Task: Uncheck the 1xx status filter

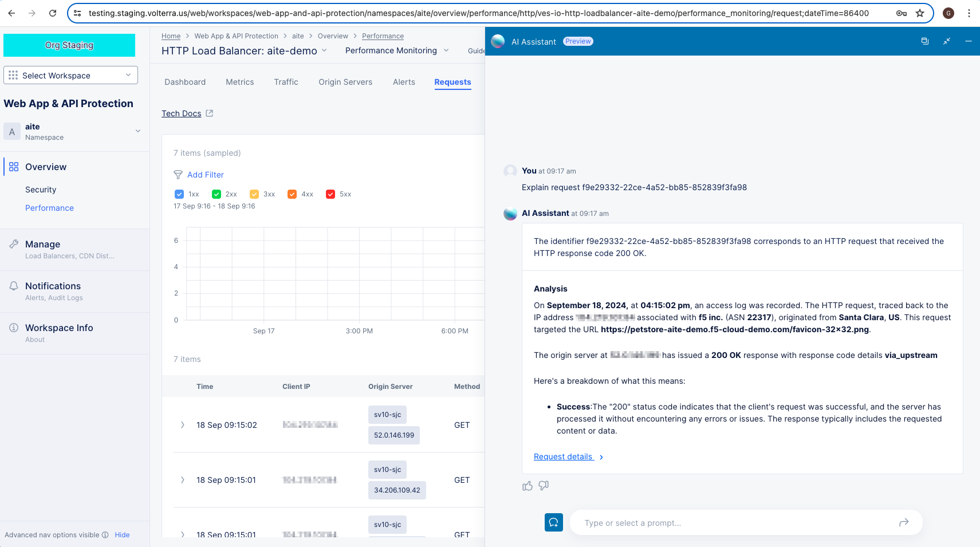Action: [179, 194]
